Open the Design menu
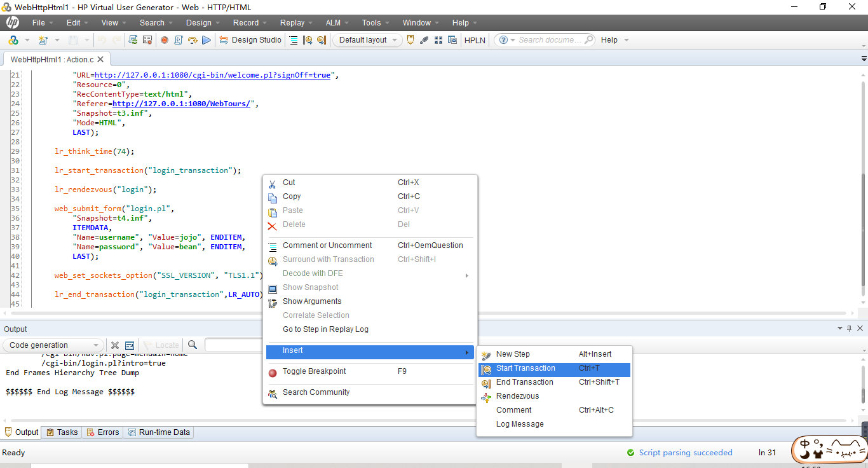 point(199,22)
